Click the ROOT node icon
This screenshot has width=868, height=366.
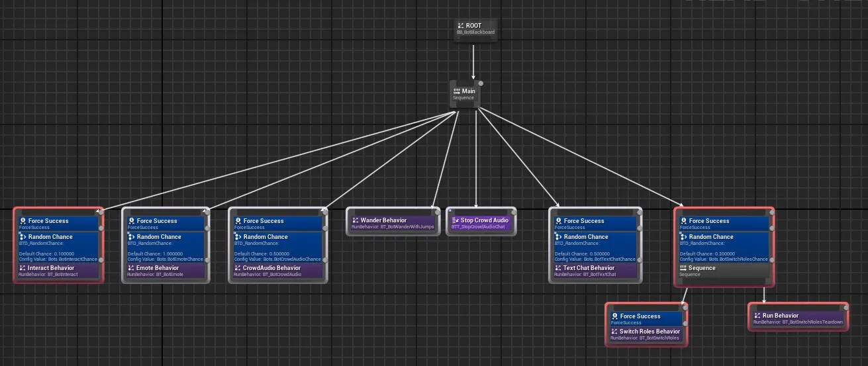[x=461, y=26]
